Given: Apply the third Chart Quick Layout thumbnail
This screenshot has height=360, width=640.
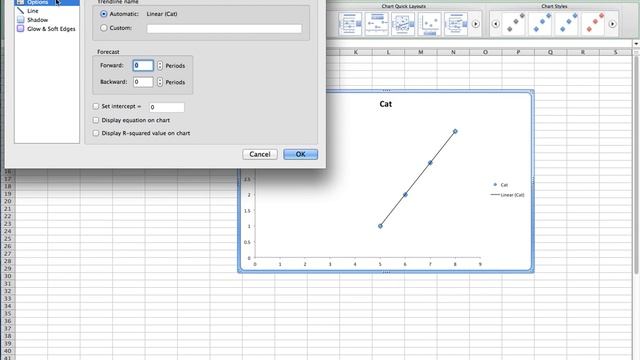Looking at the screenshot, I should point(403,24).
